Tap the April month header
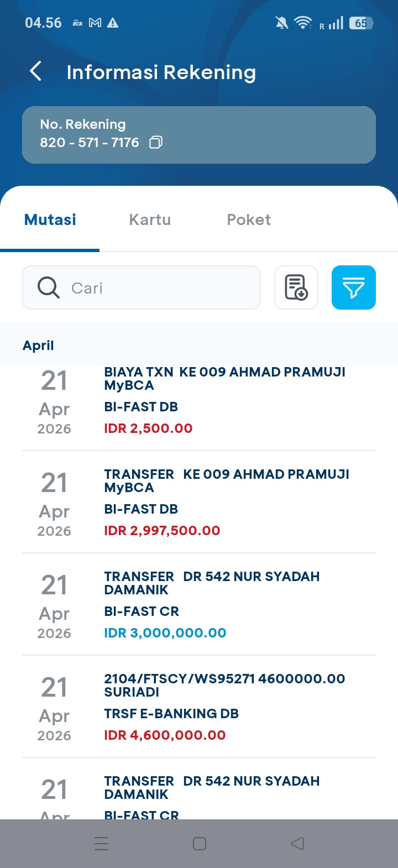 pyautogui.click(x=39, y=346)
